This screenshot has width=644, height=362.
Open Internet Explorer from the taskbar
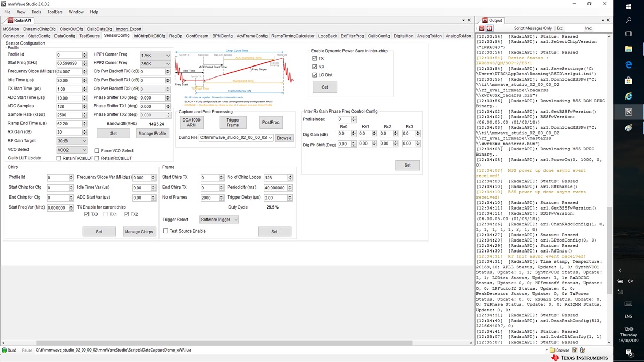point(629,96)
